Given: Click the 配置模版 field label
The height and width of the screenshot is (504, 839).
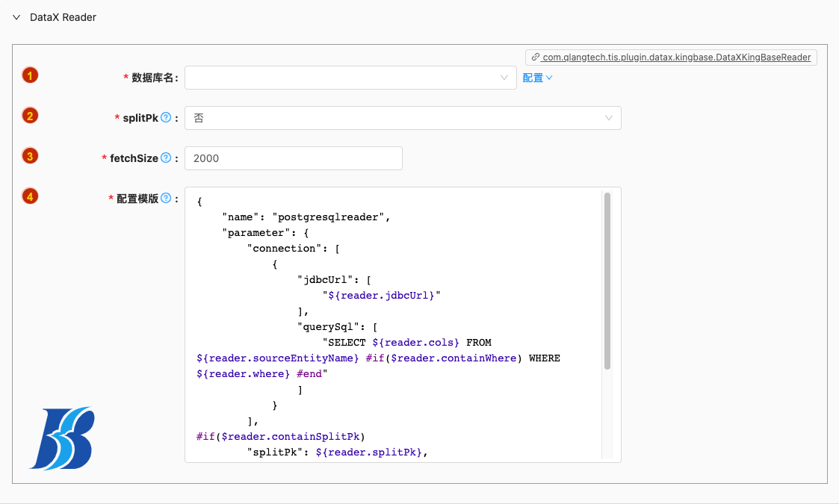Looking at the screenshot, I should click(137, 199).
